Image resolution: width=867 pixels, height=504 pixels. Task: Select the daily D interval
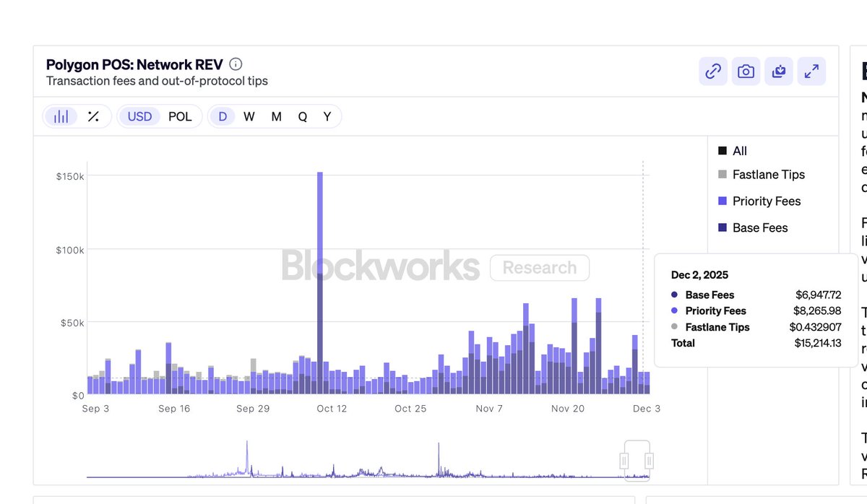[x=223, y=116]
